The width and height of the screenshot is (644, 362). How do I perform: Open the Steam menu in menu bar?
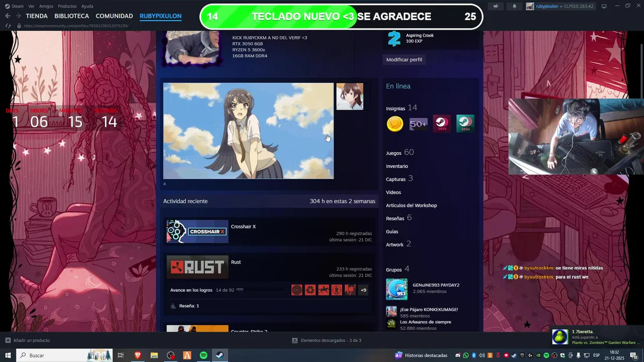point(15,6)
